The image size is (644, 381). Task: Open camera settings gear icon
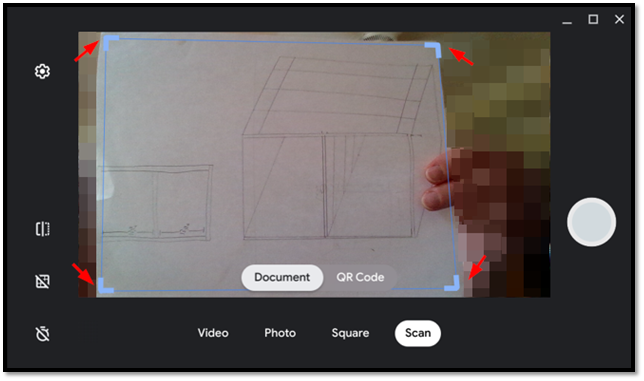tap(42, 71)
